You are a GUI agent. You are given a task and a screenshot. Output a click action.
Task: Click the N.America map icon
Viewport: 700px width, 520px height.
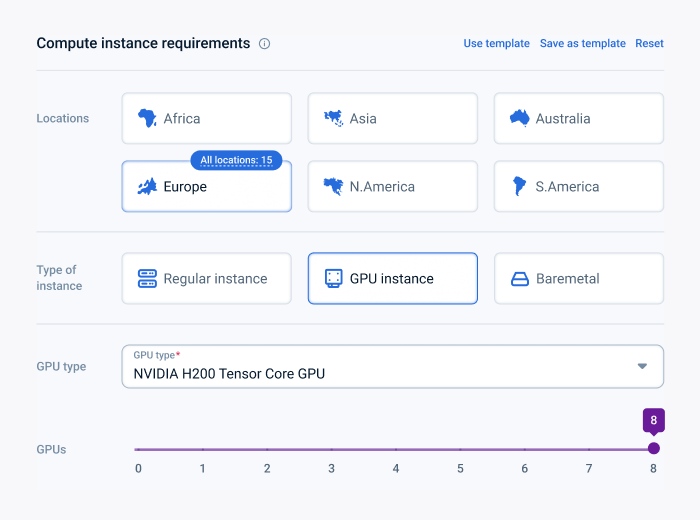[x=333, y=186]
